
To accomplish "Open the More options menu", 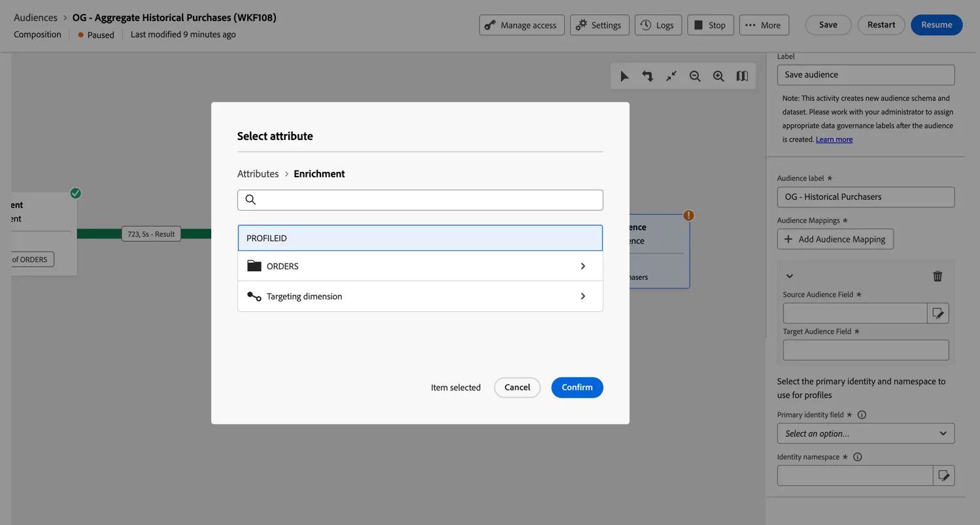I will tap(764, 25).
